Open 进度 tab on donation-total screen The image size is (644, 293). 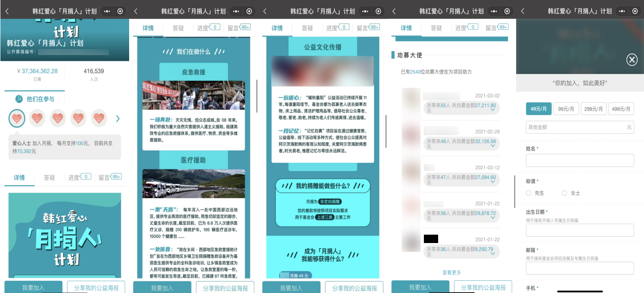tap(80, 178)
